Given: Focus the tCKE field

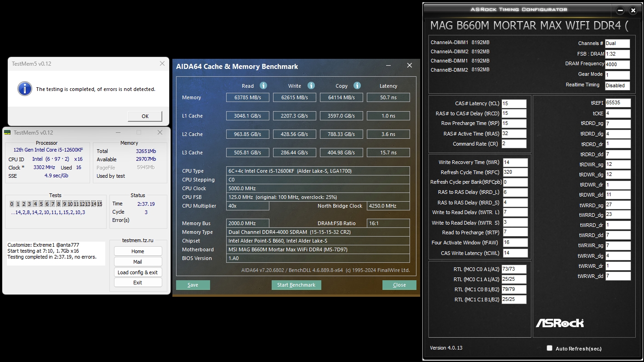Looking at the screenshot, I should [x=618, y=113].
